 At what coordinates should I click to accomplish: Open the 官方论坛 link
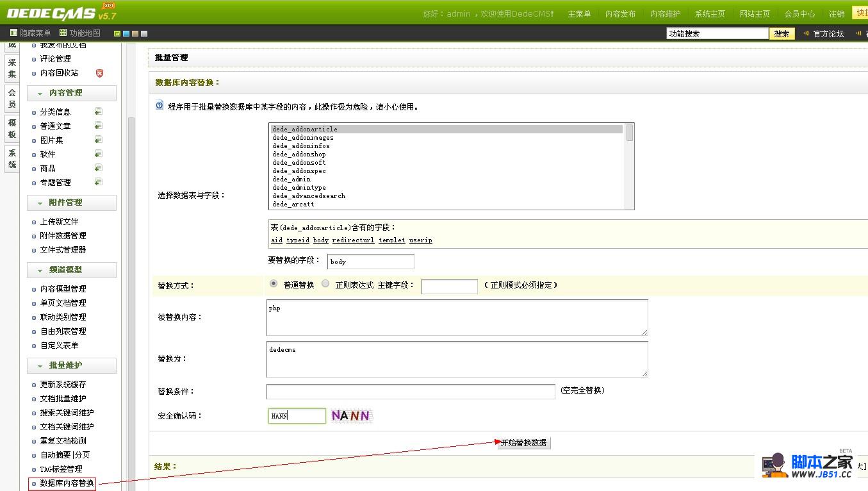[828, 33]
